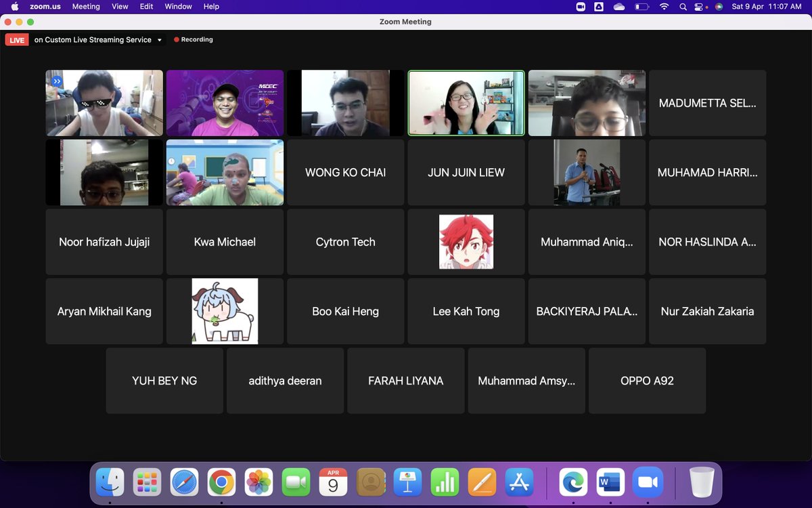Viewport: 812px width, 508px height.
Task: Select YUH BEY NG participant tile
Action: [164, 381]
